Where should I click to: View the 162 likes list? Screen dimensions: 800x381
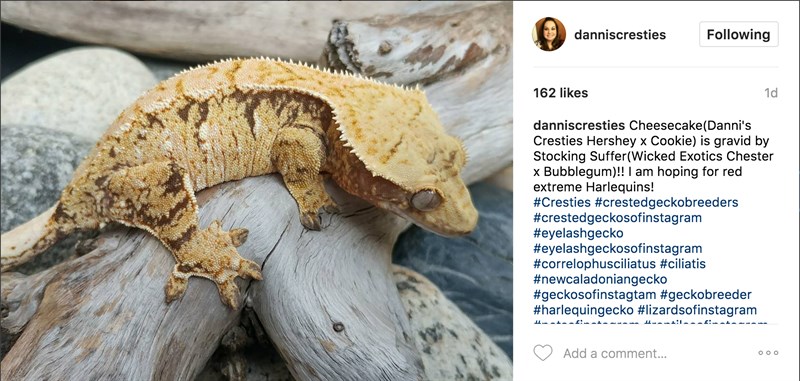[x=560, y=93]
